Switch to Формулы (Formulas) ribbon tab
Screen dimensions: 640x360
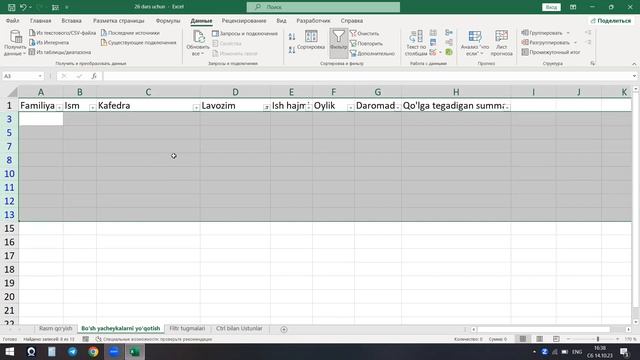click(x=168, y=20)
